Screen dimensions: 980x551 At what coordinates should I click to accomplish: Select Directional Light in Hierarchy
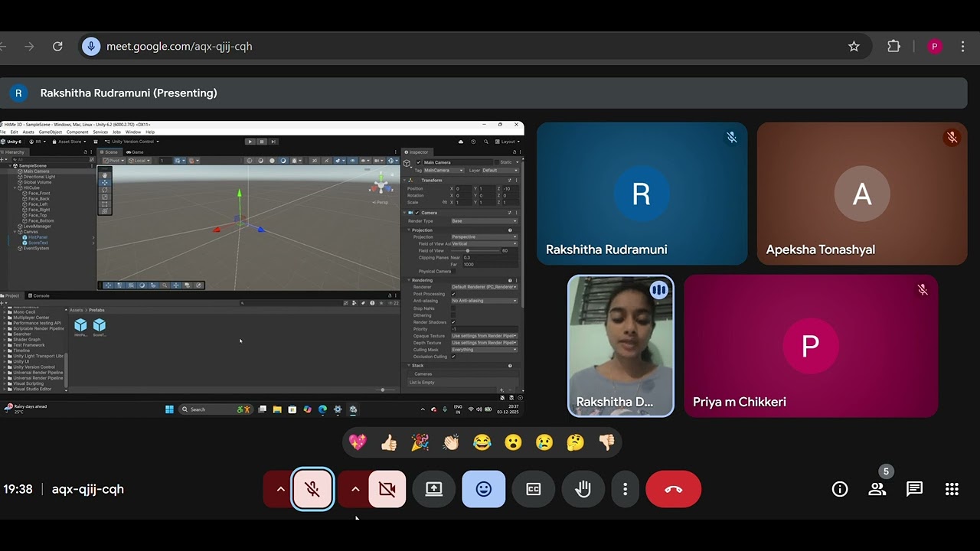(38, 177)
